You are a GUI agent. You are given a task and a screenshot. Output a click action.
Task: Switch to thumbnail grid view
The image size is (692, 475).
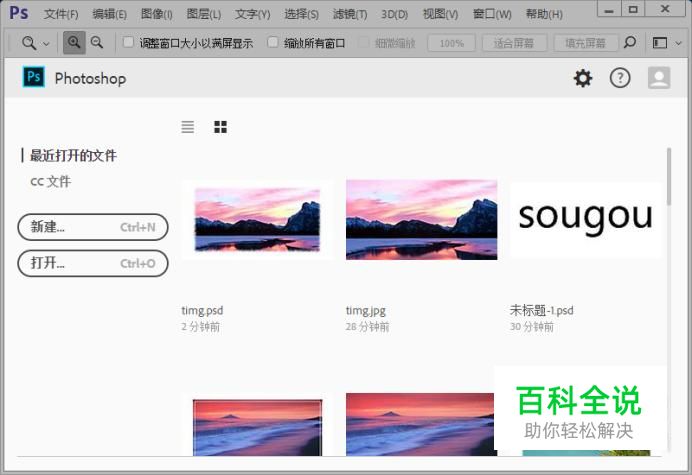click(x=220, y=127)
